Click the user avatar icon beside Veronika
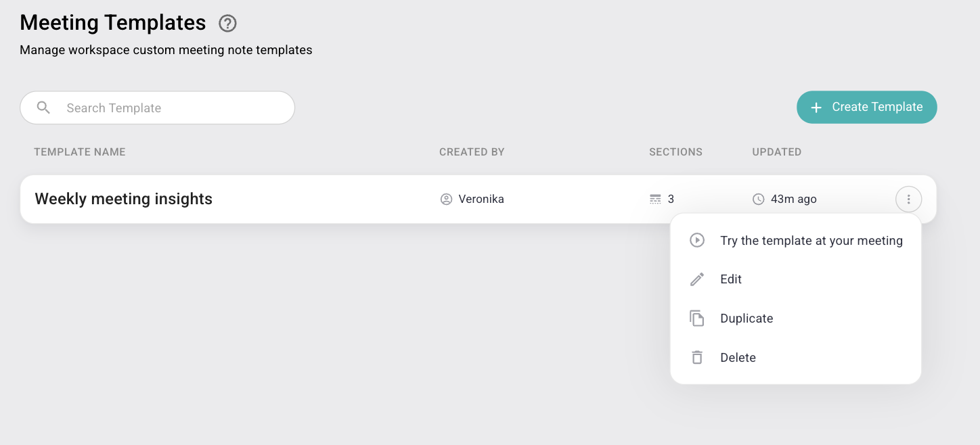Image resolution: width=980 pixels, height=445 pixels. click(x=446, y=199)
